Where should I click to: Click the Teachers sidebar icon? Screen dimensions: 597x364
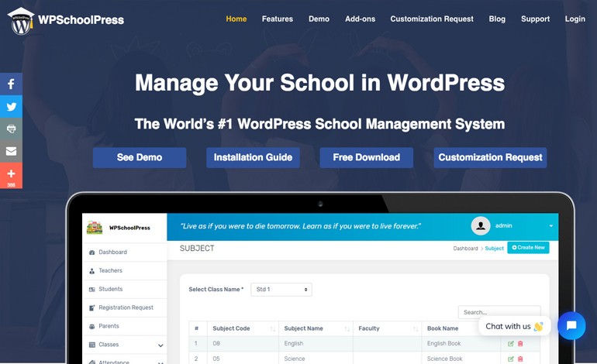pyautogui.click(x=91, y=271)
